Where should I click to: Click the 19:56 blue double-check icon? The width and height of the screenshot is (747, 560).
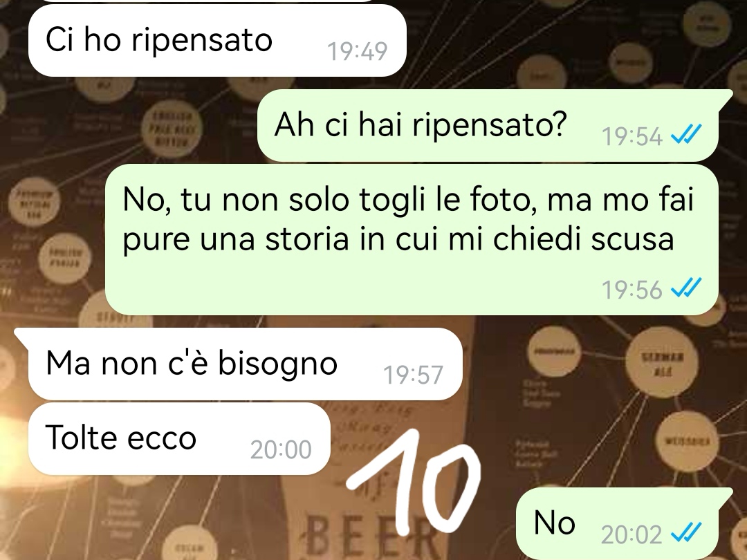pos(686,287)
